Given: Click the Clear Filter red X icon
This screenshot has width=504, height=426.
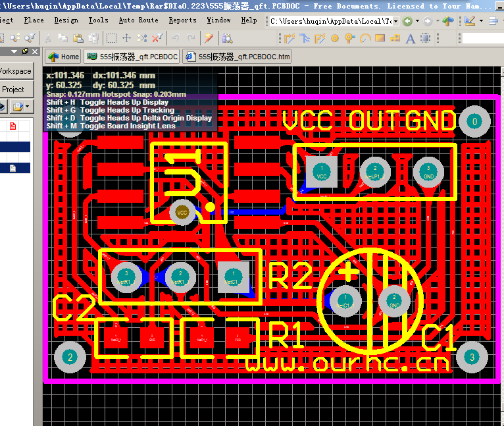Looking at the screenshot, I should [157, 39].
